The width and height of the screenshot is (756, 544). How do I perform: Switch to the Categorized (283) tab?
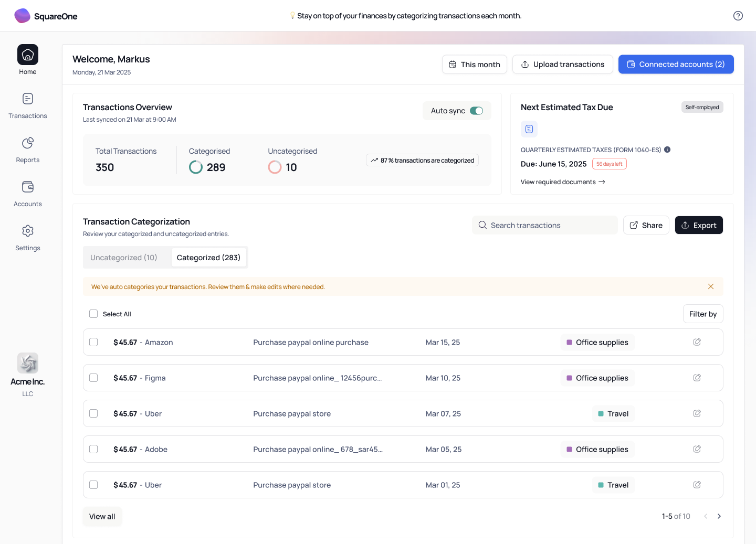click(208, 258)
